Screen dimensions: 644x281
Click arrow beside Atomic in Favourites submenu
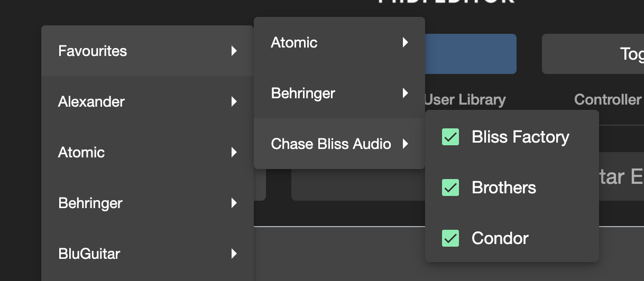click(x=405, y=43)
